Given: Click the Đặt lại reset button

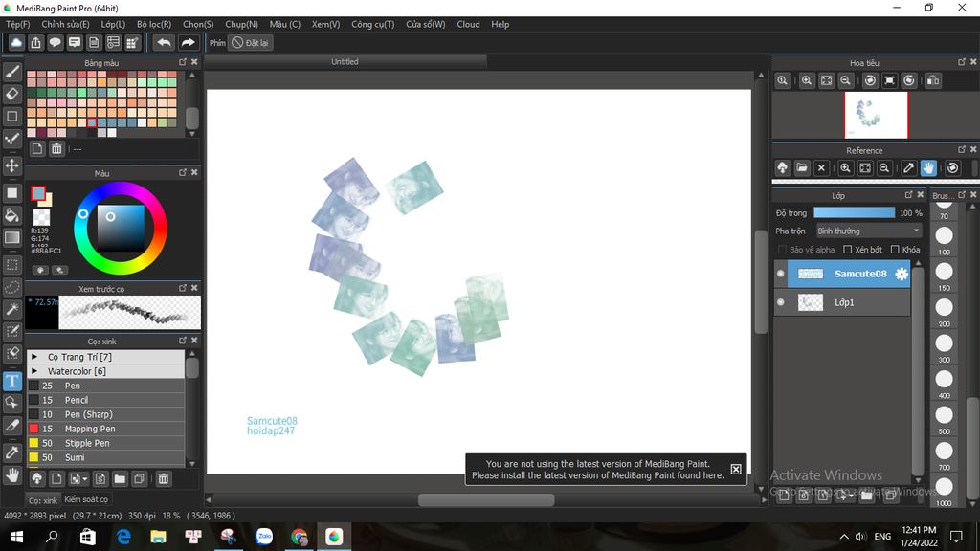Looking at the screenshot, I should (x=252, y=43).
